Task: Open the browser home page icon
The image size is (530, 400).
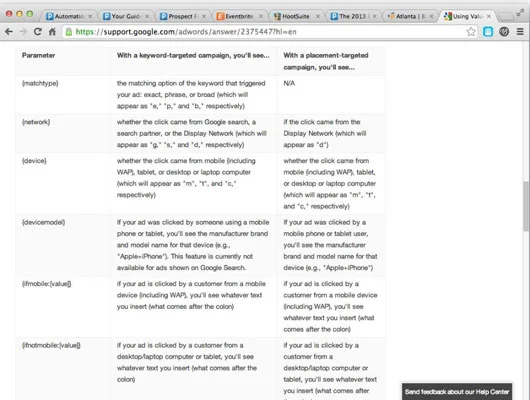Action: 52,32
